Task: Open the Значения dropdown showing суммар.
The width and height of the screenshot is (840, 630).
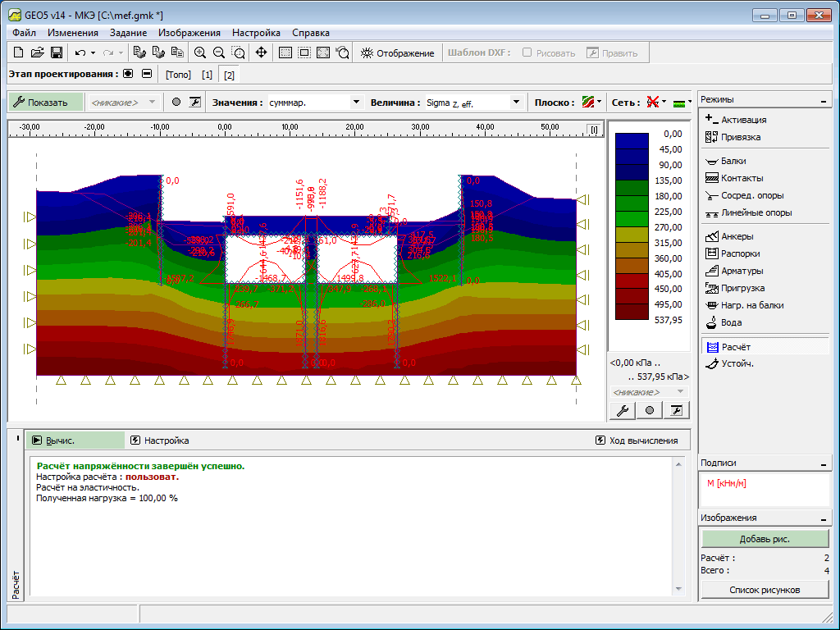Action: pyautogui.click(x=356, y=103)
